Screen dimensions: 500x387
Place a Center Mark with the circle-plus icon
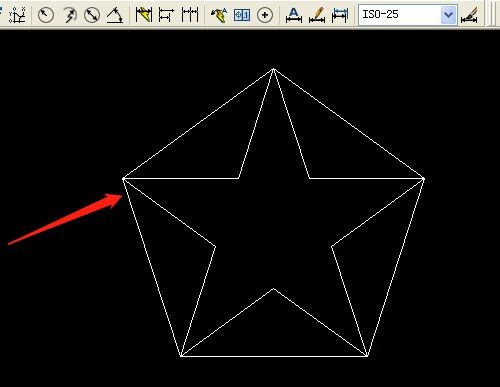pyautogui.click(x=265, y=15)
